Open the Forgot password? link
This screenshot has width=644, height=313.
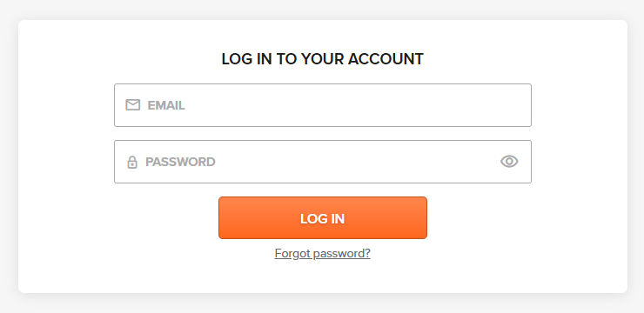pyautogui.click(x=322, y=254)
